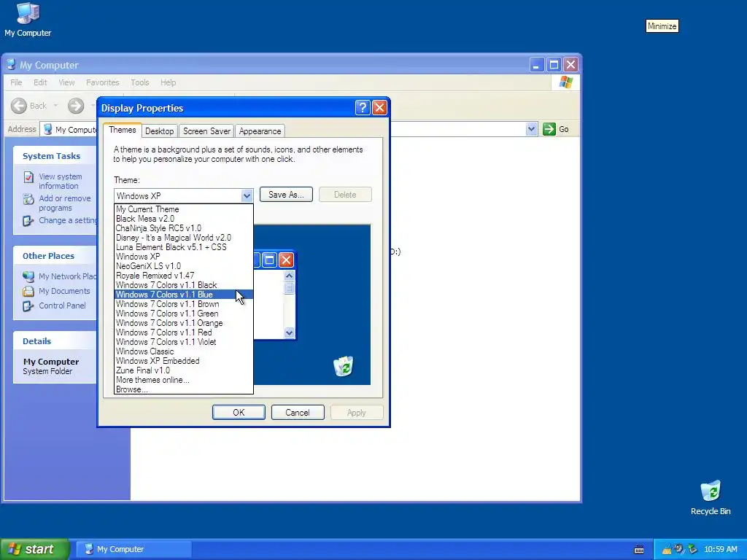The width and height of the screenshot is (747, 560).
Task: Choose Black Mesa v2.0 theme
Action: (x=183, y=219)
